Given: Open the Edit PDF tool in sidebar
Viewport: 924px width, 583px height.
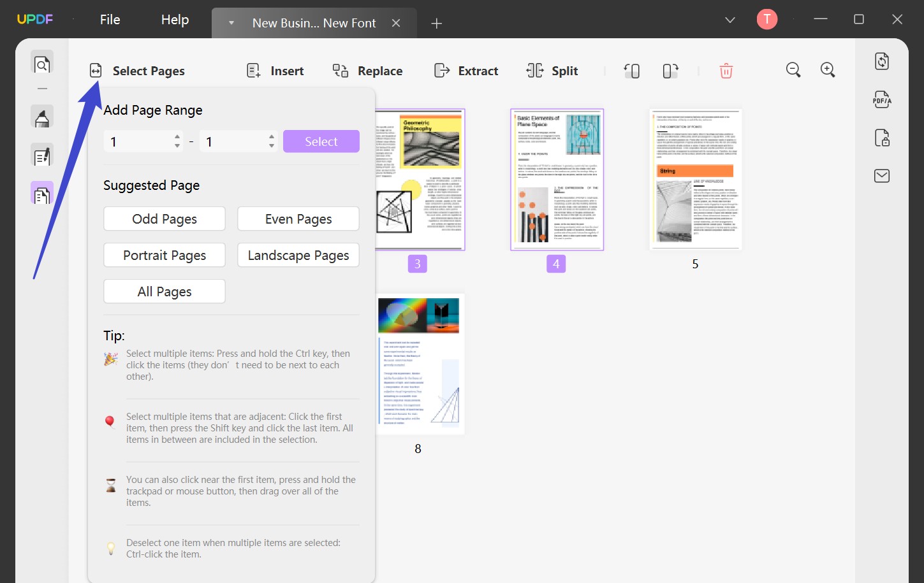Looking at the screenshot, I should coord(42,156).
